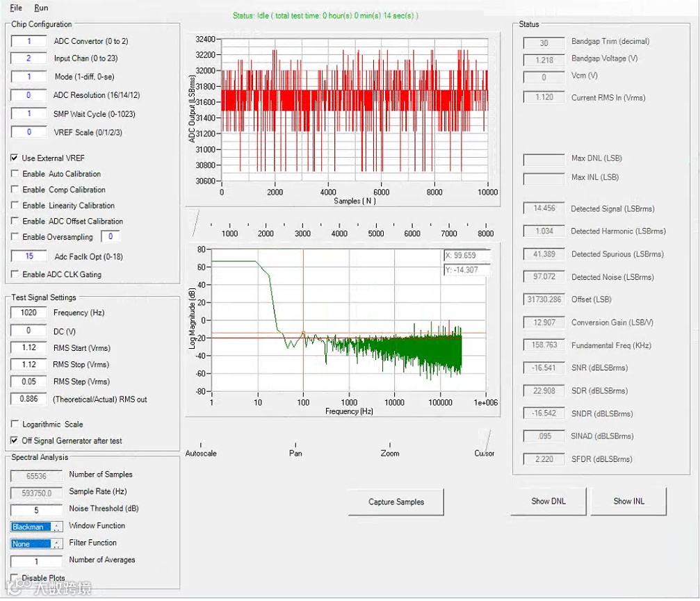Click the green Status: Idle text
The image size is (700, 601).
coord(325,15)
